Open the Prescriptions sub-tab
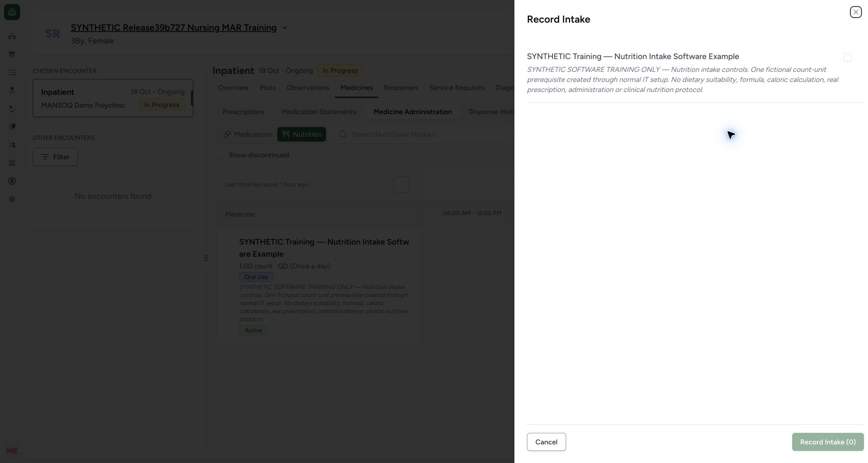Image resolution: width=868 pixels, height=463 pixels. click(x=244, y=112)
